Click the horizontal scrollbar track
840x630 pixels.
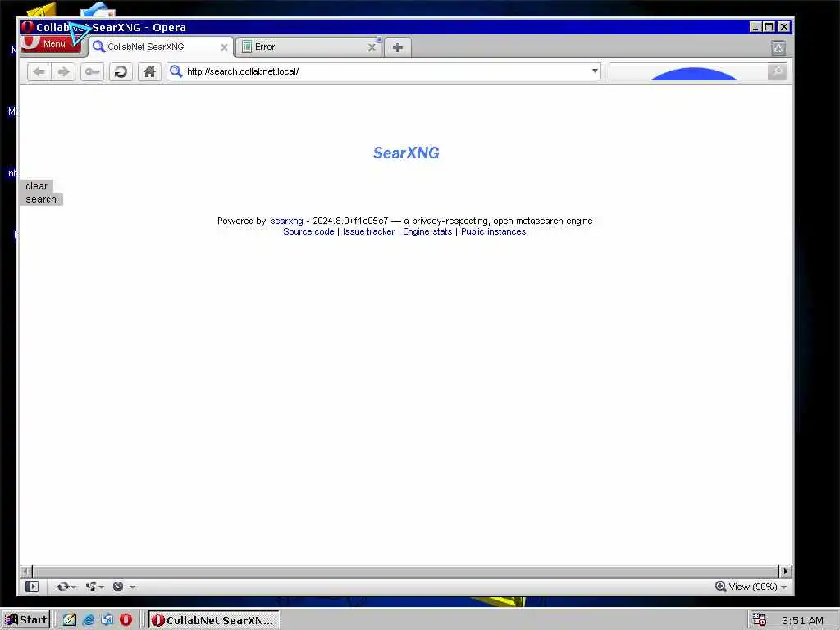405,572
